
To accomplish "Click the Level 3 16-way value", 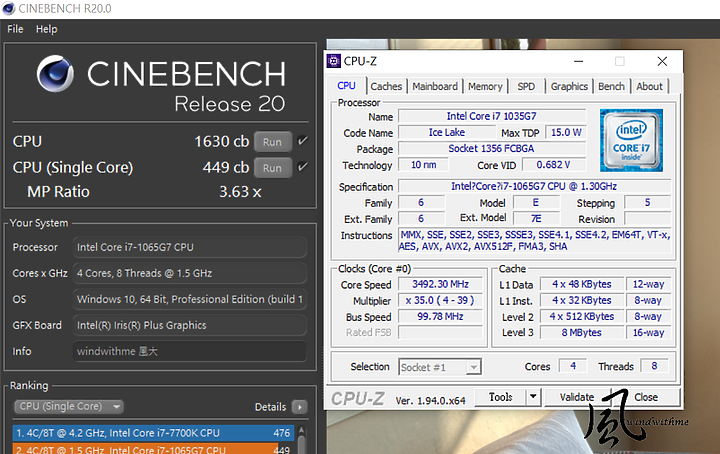I will [x=648, y=332].
